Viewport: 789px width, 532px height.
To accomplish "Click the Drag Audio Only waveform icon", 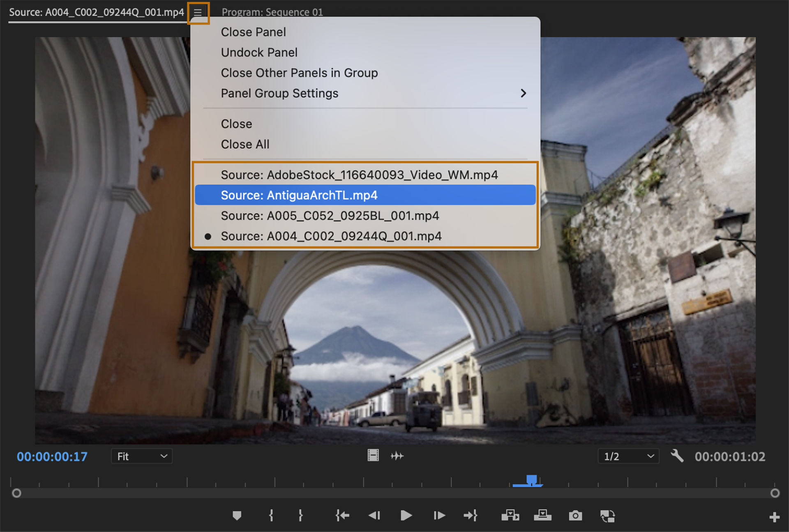I will pyautogui.click(x=397, y=456).
